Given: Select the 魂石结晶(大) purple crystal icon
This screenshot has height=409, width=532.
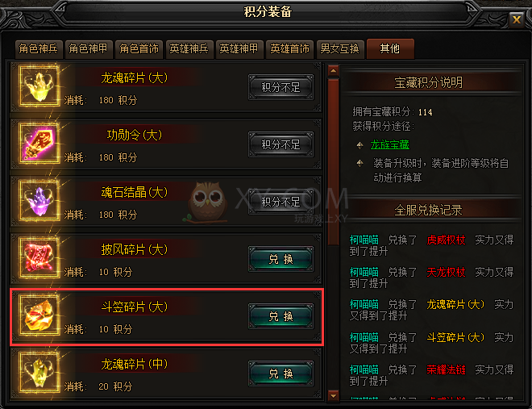Looking at the screenshot, I should (x=39, y=201).
